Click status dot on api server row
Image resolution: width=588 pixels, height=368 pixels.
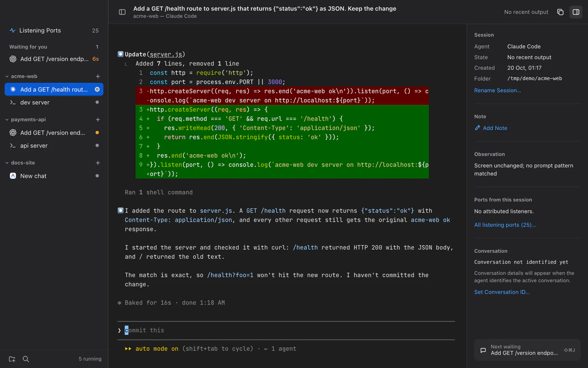pos(97,145)
